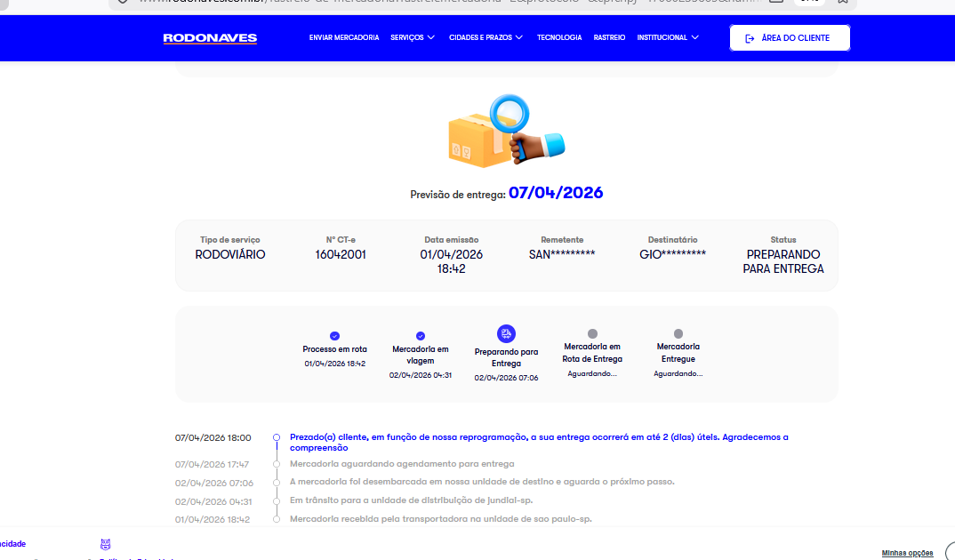The height and width of the screenshot is (560, 955).
Task: Click 'Mercadoria recebida pela transportadora' event
Action: (x=440, y=519)
